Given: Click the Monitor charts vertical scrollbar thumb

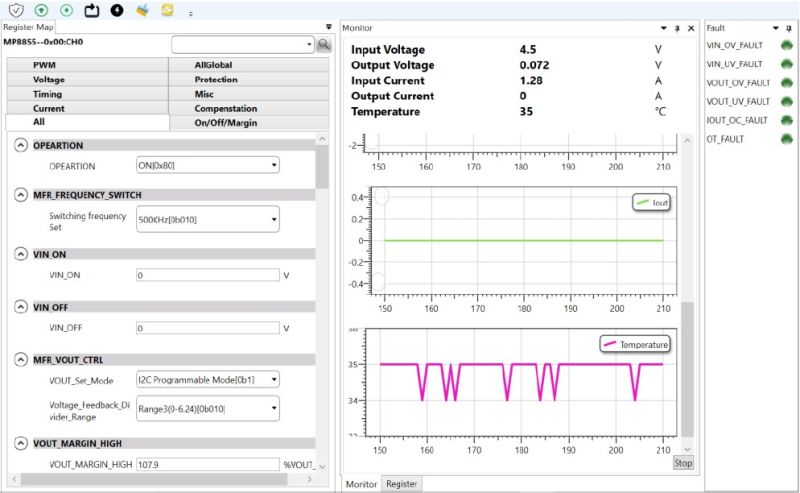Looking at the screenshot, I should [687, 368].
